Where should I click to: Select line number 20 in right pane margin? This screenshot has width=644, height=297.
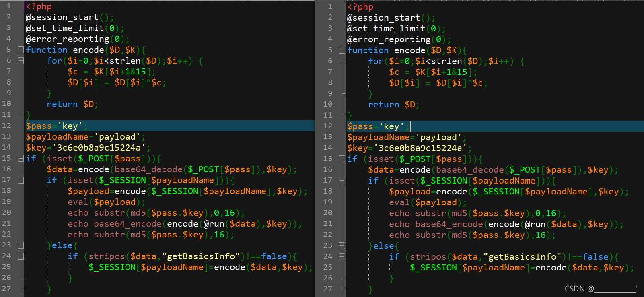click(x=328, y=213)
